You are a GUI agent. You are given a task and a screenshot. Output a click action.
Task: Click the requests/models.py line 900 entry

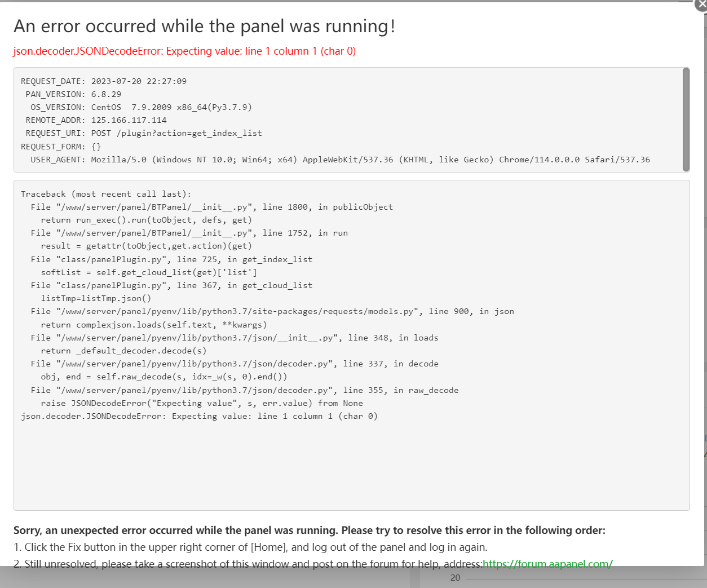[x=272, y=311]
